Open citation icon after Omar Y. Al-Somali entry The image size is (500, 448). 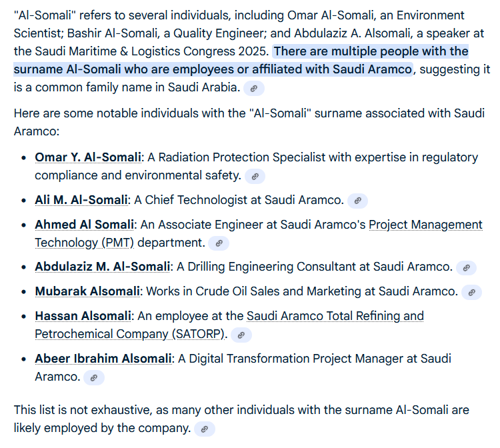coord(255,177)
